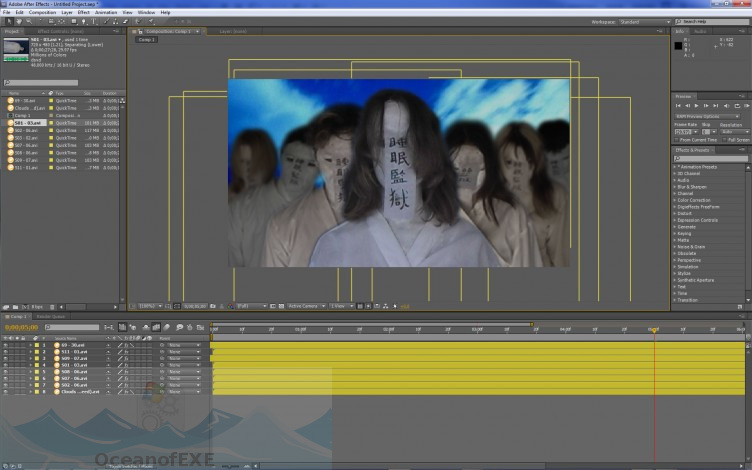Hide layer 4 (501 - 03.avi) eye
The height and width of the screenshot is (470, 752).
pyautogui.click(x=5, y=365)
